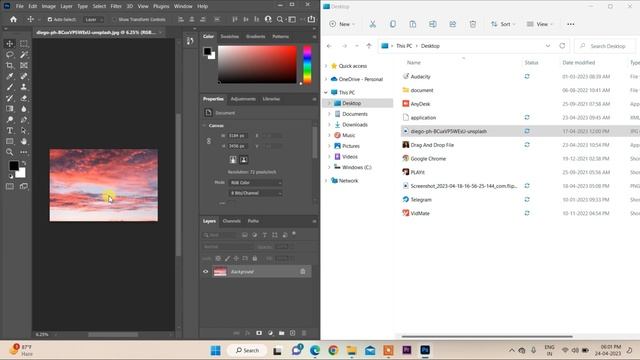Select the Frame tool
The width and height of the screenshot is (640, 360).
pos(24,65)
